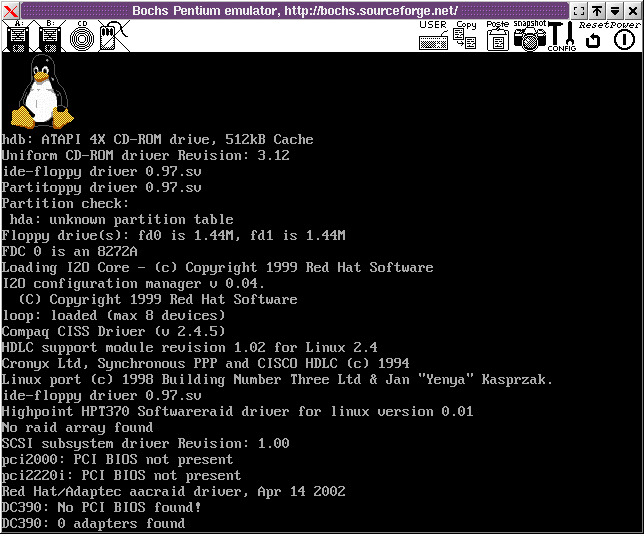Click the down-arrow title bar button
644x534 pixels.
pyautogui.click(x=615, y=10)
